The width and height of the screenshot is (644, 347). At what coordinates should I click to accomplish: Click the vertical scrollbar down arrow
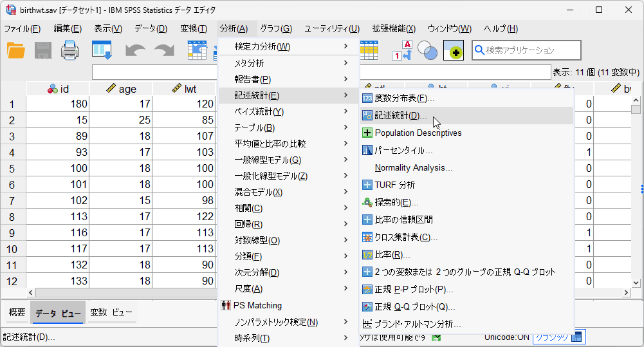pos(636,283)
